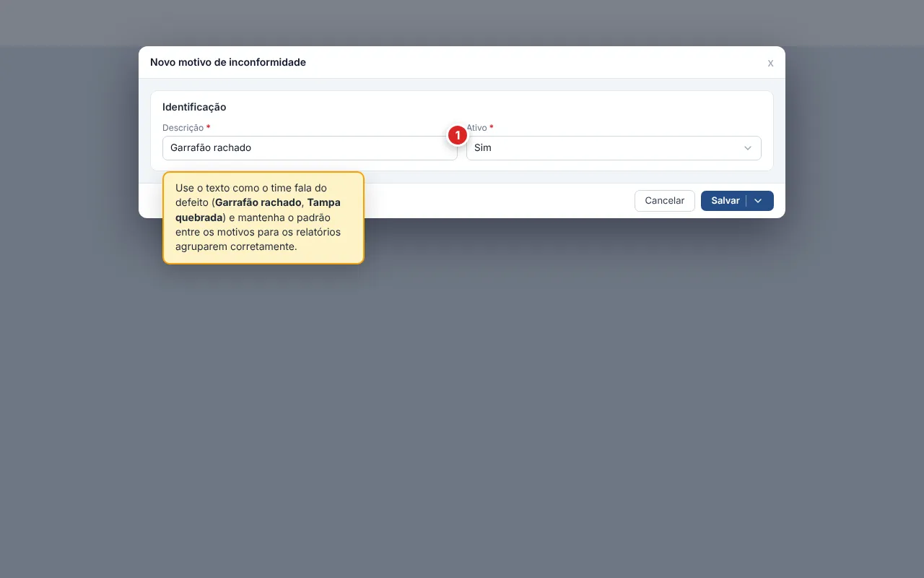
Task: Click the red asterisk beside Descrição
Action: coord(209,126)
